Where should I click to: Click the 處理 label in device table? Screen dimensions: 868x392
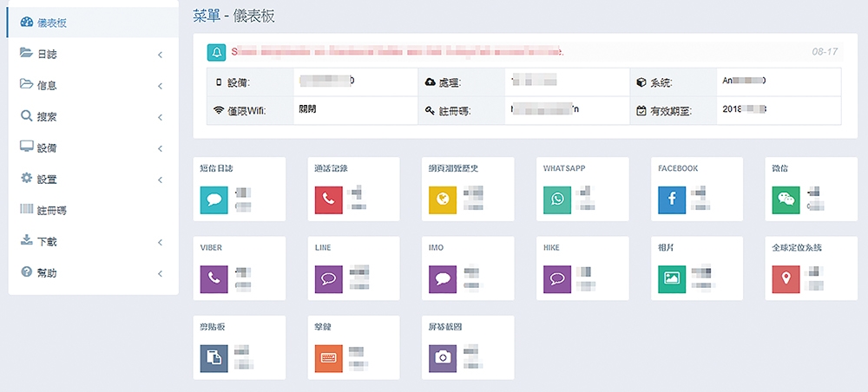450,83
